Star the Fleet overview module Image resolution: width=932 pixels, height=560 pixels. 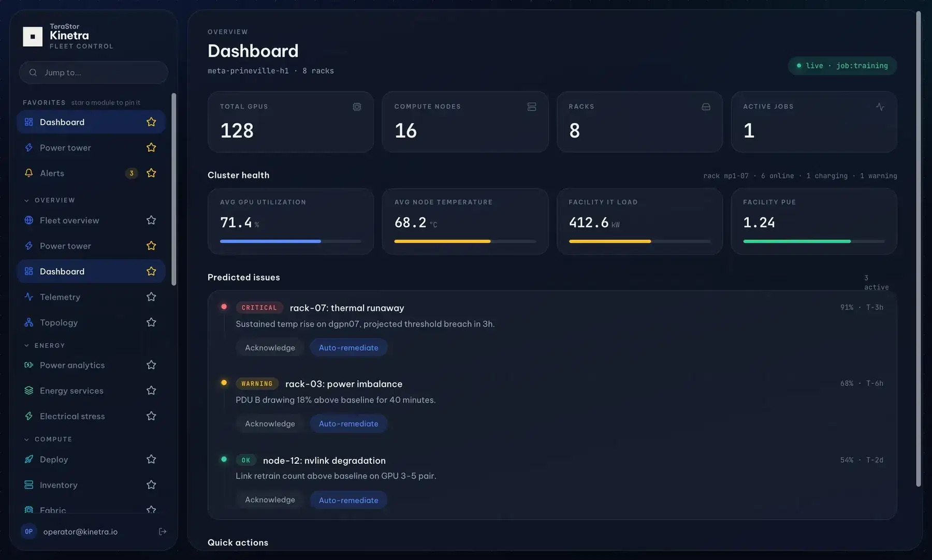click(151, 220)
